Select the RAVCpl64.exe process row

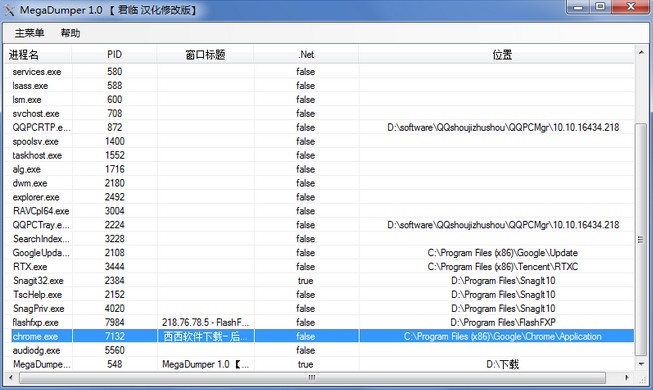tap(319, 211)
